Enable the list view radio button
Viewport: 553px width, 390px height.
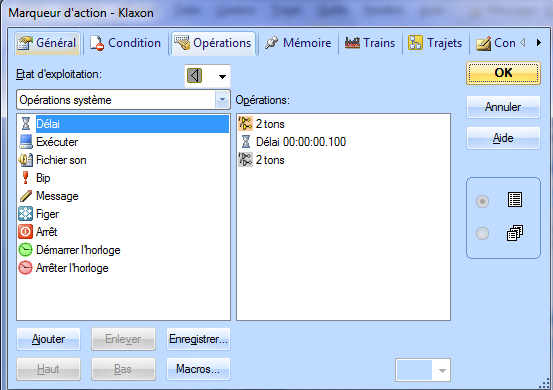(x=482, y=201)
